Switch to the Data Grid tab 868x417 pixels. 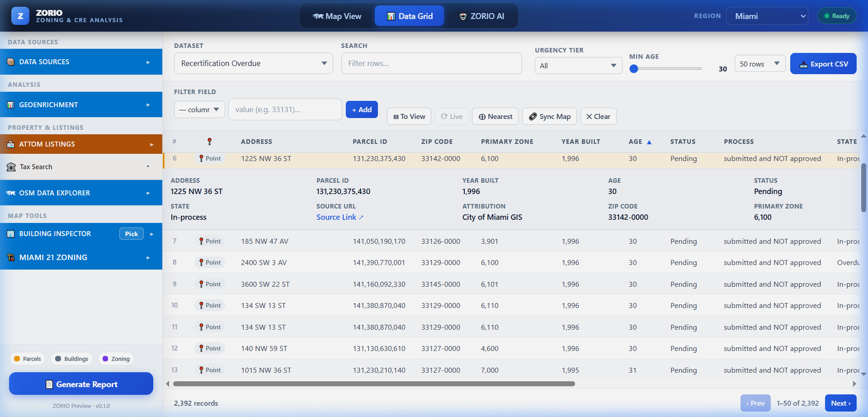point(410,16)
